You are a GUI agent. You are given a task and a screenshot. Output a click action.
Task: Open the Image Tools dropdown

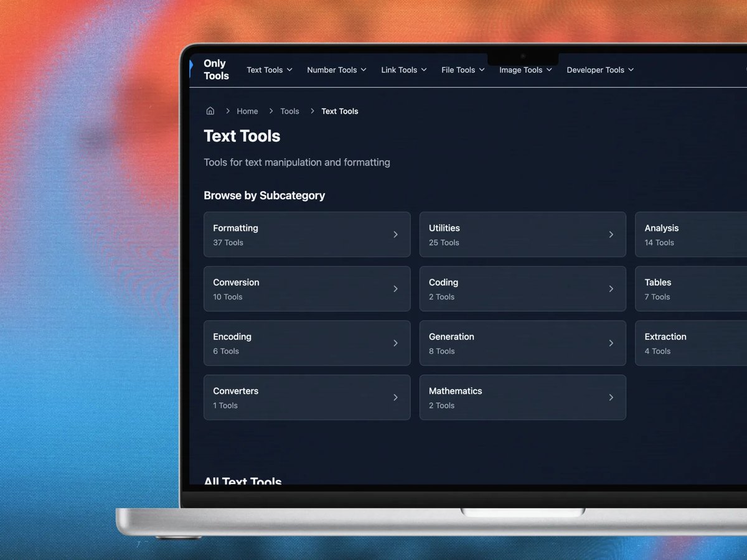pos(525,70)
